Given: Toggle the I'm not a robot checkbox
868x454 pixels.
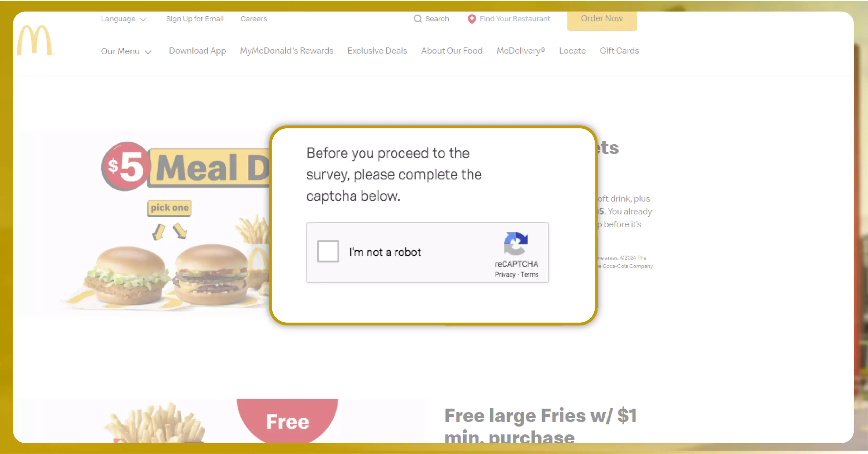Looking at the screenshot, I should pyautogui.click(x=327, y=251).
